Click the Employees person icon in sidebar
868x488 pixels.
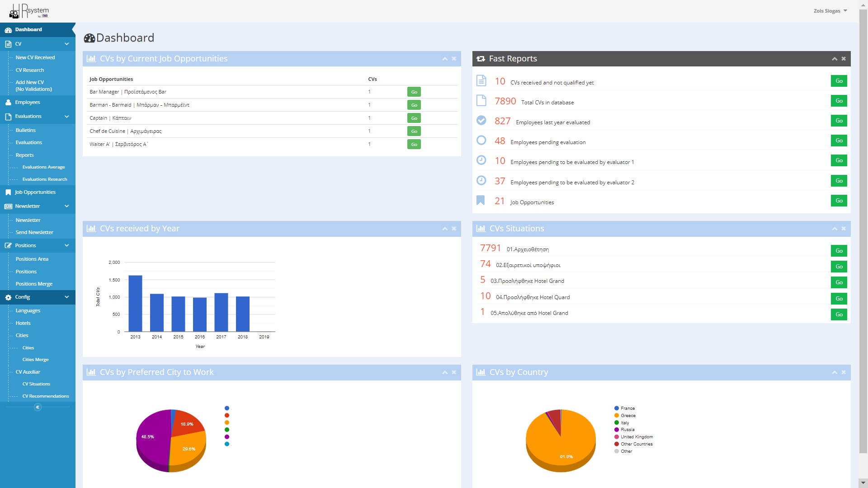click(x=8, y=103)
